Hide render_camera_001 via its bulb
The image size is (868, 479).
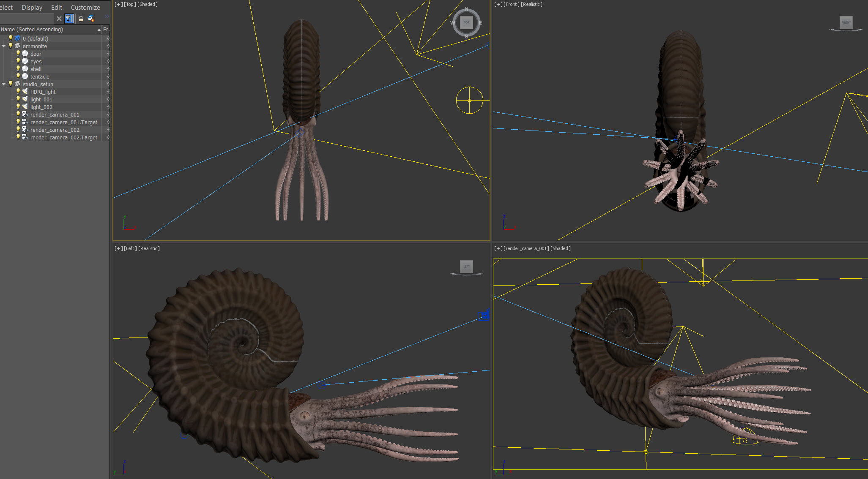point(18,114)
